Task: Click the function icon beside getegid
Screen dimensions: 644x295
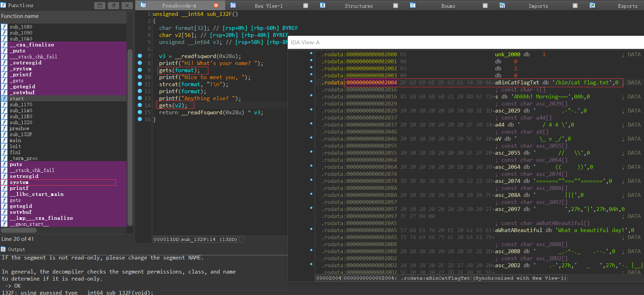Action: (x=4, y=206)
